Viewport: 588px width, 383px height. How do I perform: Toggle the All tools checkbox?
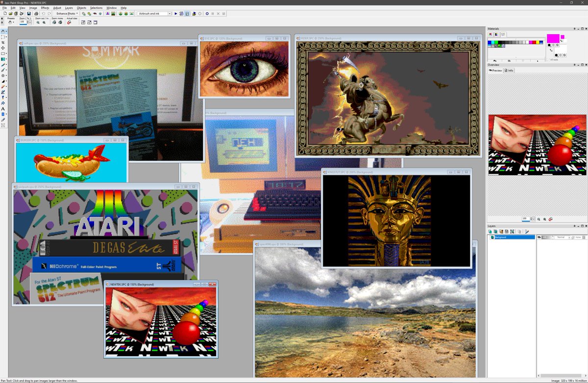(548, 60)
